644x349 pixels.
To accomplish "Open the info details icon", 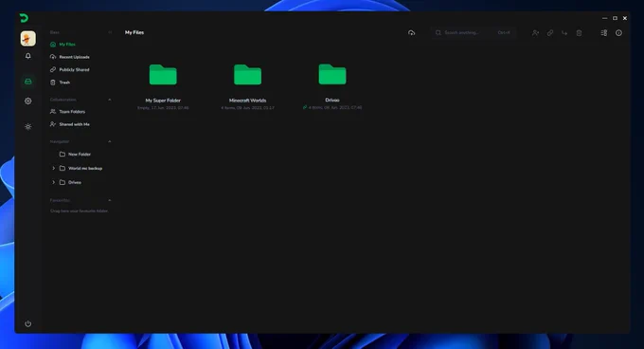I will point(618,33).
